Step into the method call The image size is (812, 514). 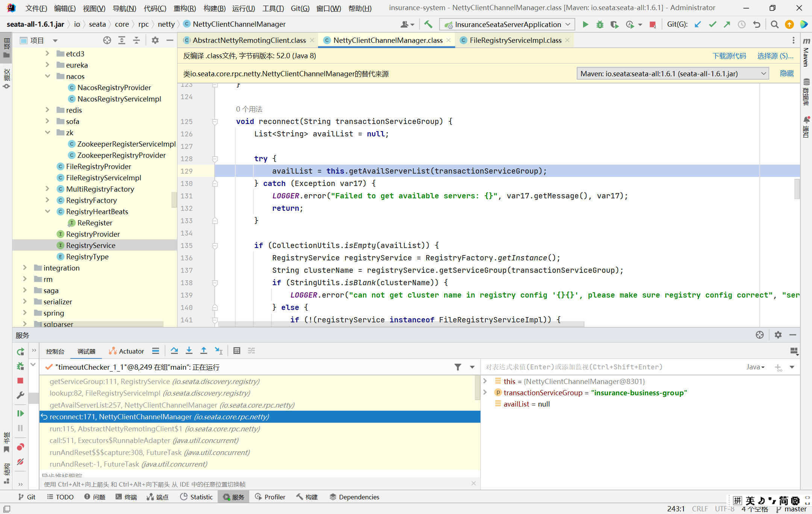(189, 351)
